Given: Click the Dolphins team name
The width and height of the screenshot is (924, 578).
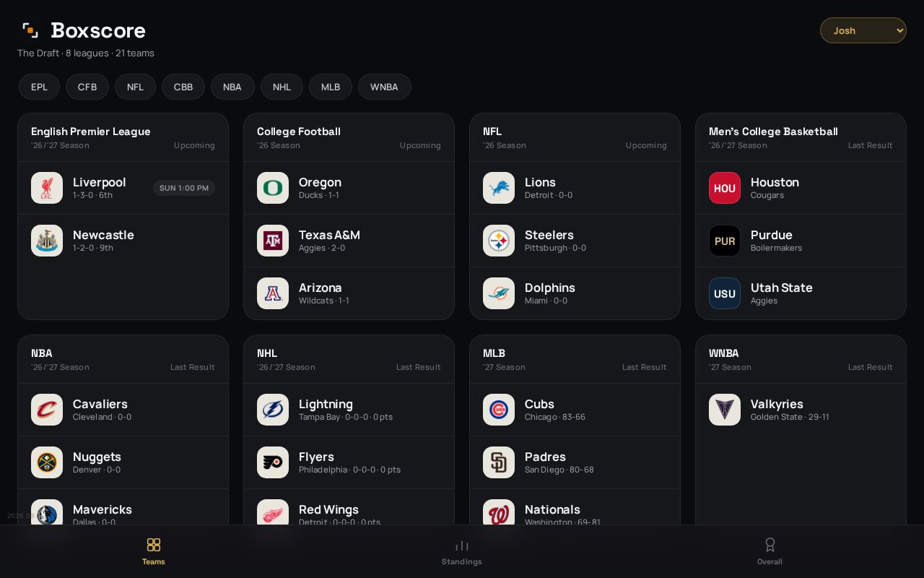Looking at the screenshot, I should coord(550,288).
